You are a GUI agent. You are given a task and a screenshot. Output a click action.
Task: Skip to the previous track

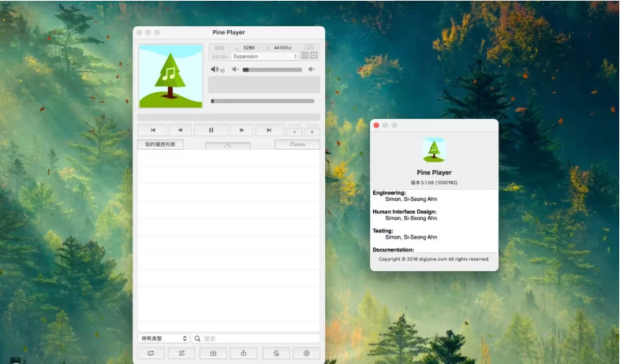point(152,130)
